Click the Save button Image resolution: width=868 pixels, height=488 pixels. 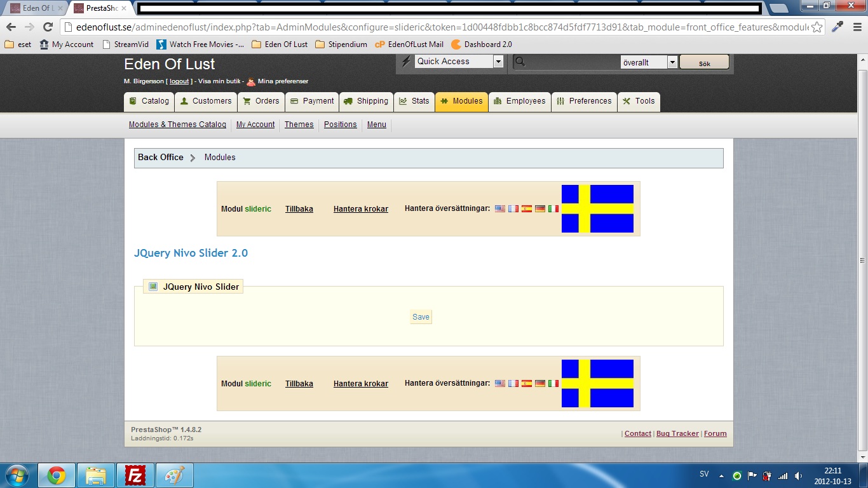coord(421,317)
